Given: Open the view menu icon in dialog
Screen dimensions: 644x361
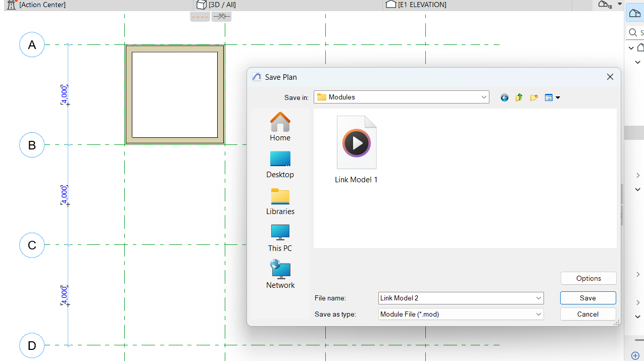Looking at the screenshot, I should click(x=552, y=97).
